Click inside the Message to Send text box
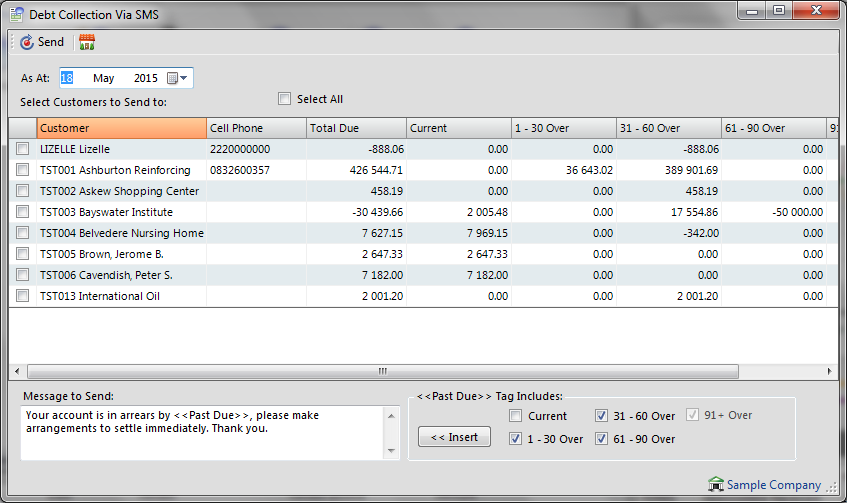847x503 pixels. point(200,432)
